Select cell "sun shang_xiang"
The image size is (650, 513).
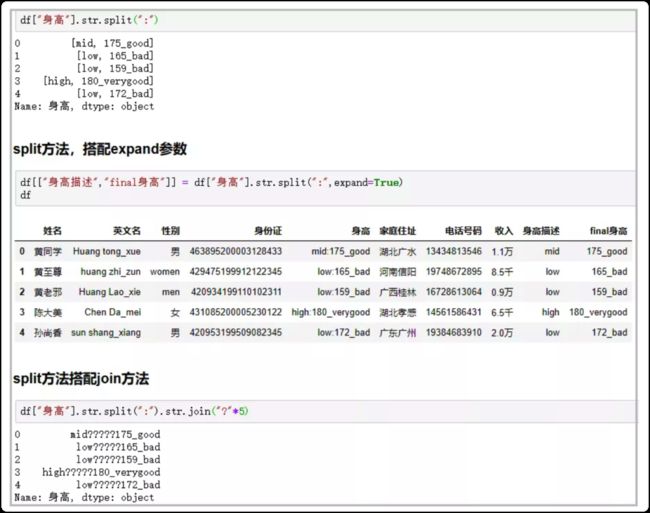tap(106, 333)
